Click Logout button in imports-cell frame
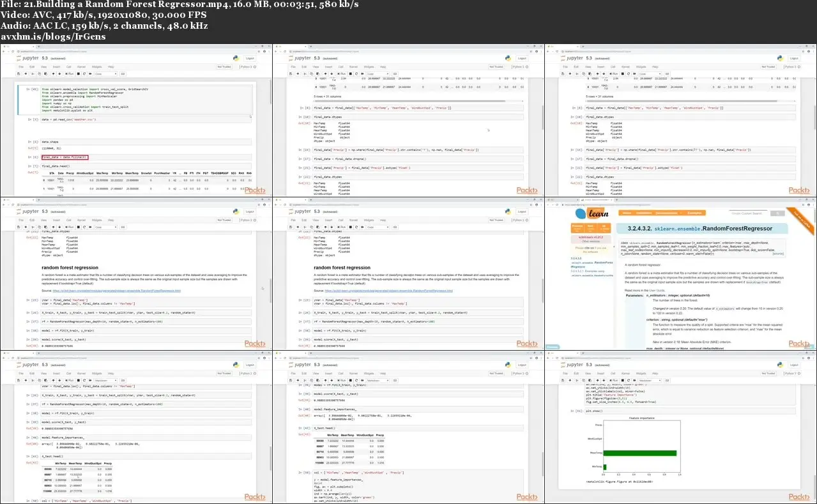 250,58
